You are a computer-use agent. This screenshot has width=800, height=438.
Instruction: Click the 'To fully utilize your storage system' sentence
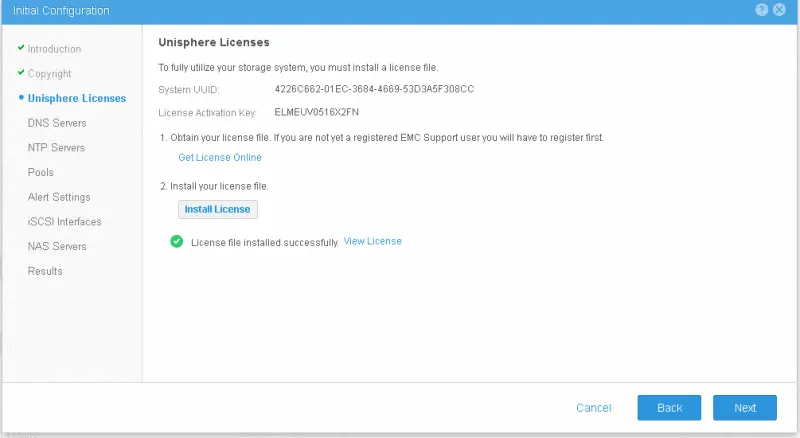click(x=298, y=67)
